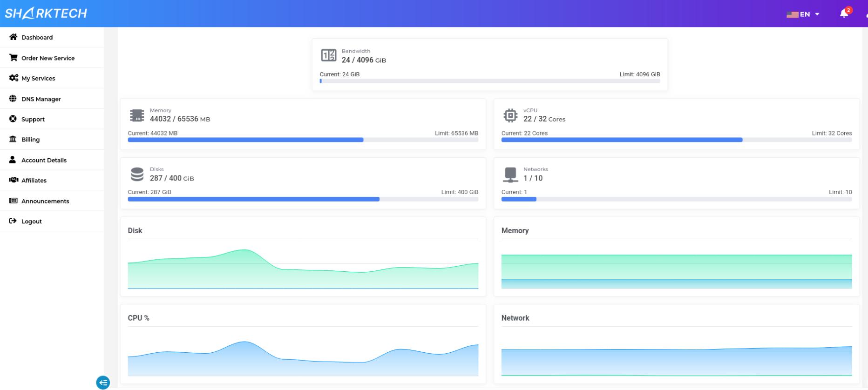Click the My Services gears icon
Viewport: 868px width, 390px height.
tap(14, 78)
